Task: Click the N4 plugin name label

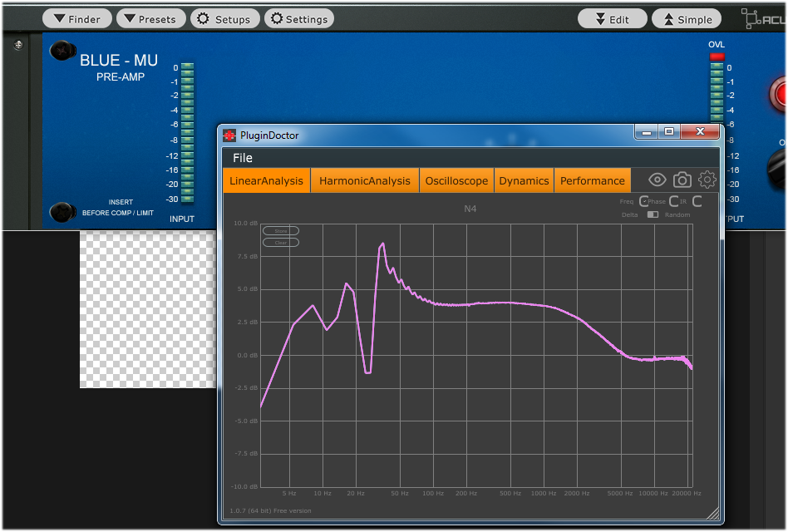Action: click(x=470, y=209)
